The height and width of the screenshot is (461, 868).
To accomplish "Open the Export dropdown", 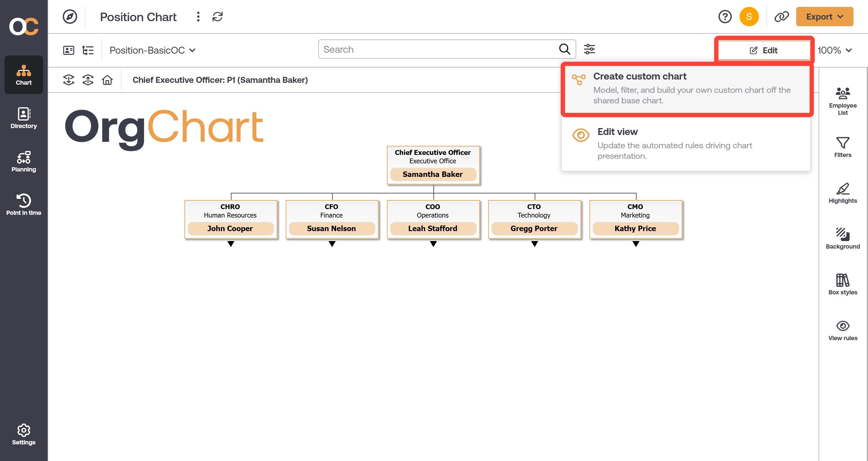I will tap(825, 17).
